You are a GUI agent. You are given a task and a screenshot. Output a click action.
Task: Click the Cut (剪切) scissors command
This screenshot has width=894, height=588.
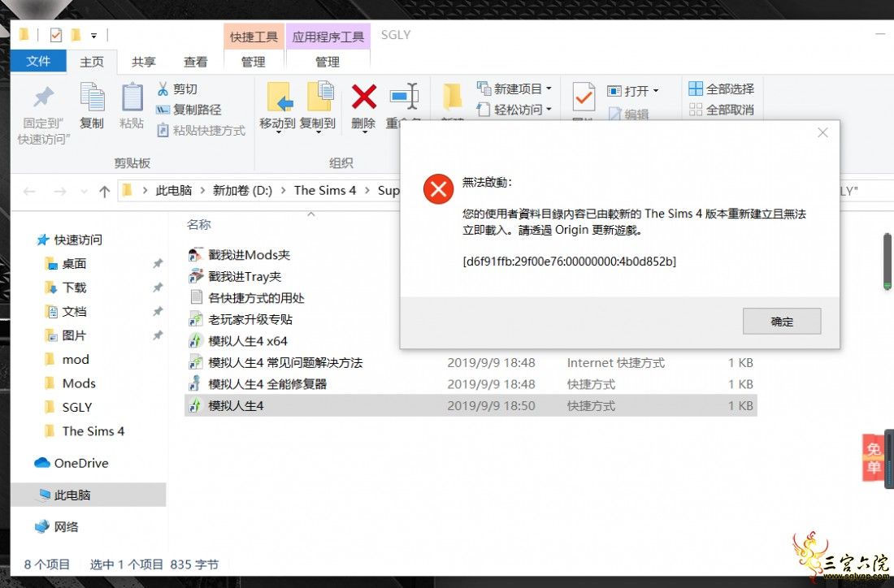[x=176, y=89]
